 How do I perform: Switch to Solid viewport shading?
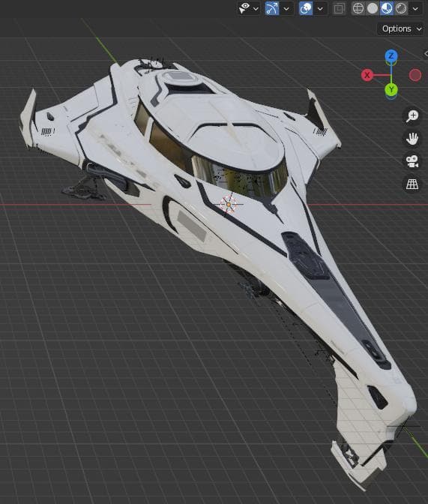(x=373, y=8)
